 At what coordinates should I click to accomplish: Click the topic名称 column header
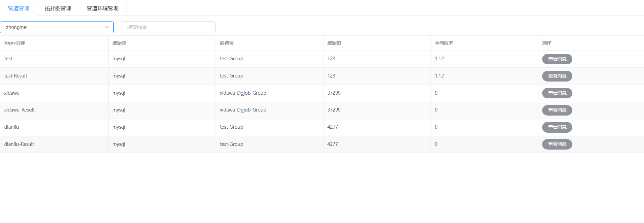(14, 43)
